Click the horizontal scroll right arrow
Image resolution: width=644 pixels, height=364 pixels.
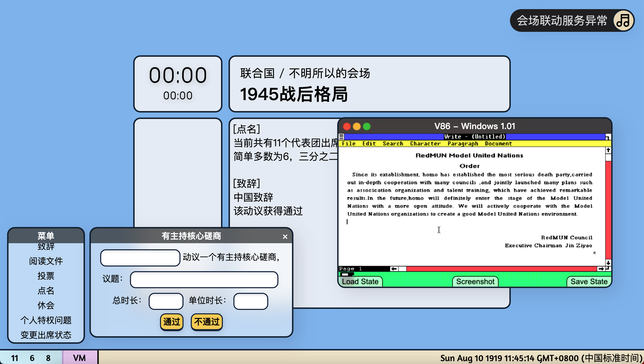(601, 269)
